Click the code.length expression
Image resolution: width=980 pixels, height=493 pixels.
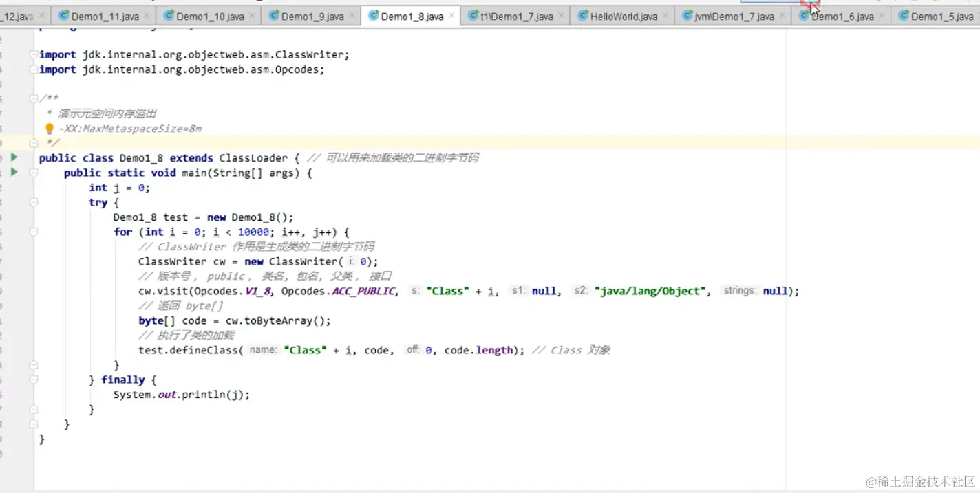click(479, 350)
